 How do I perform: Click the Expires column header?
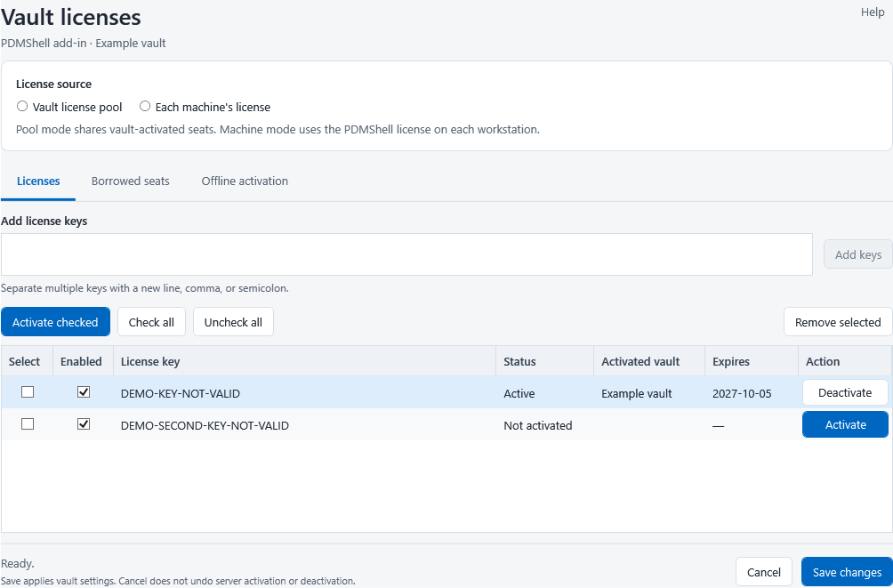752,361
